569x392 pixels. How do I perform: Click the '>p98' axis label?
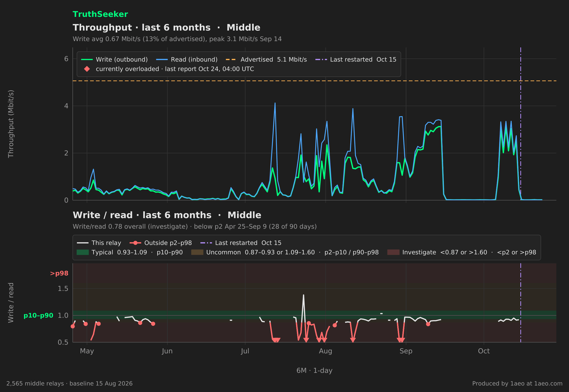(59, 273)
